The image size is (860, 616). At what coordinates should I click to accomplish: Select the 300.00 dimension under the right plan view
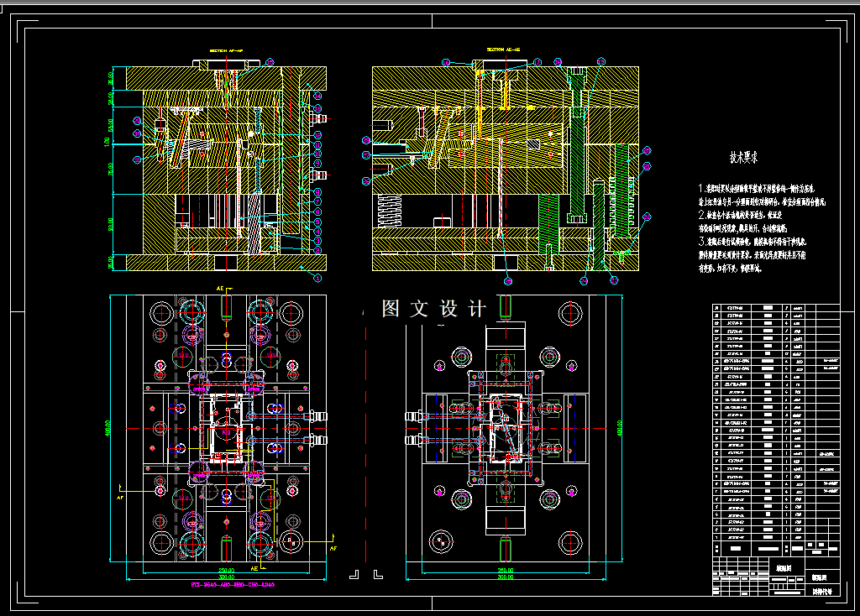click(x=505, y=577)
